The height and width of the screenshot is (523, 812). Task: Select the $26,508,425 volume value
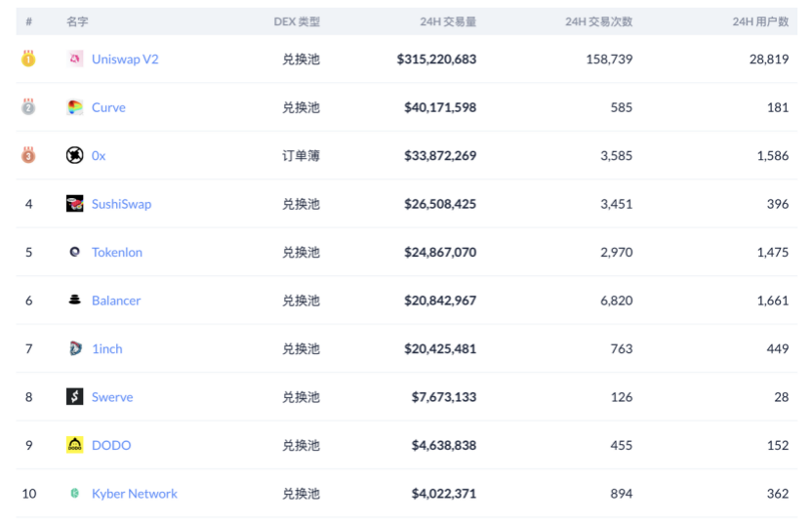[440, 204]
